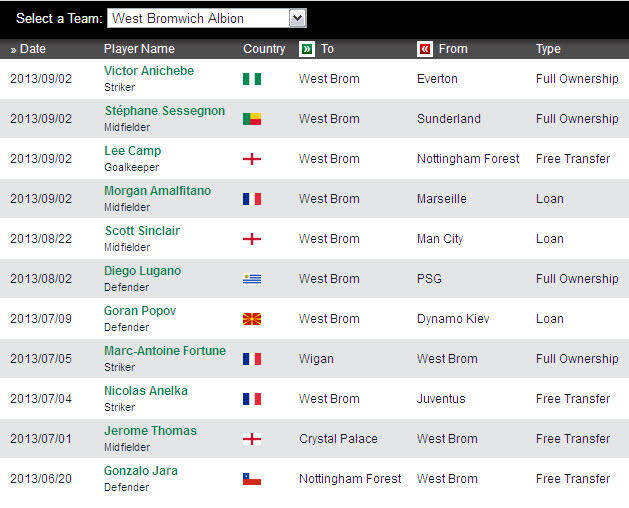Click the Country column header

[264, 49]
